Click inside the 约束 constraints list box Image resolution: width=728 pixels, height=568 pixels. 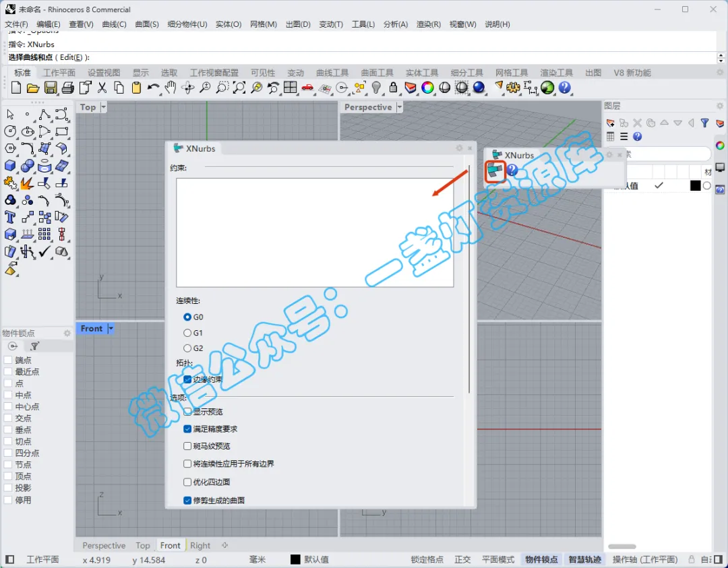315,233
